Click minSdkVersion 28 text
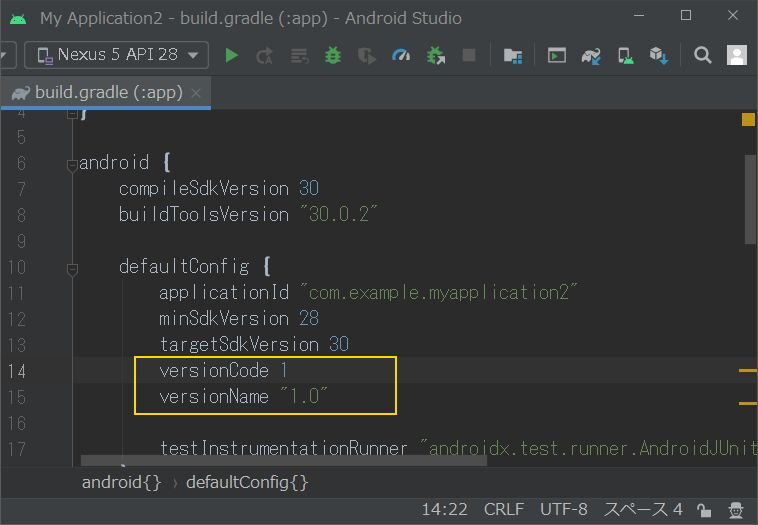 tap(239, 319)
